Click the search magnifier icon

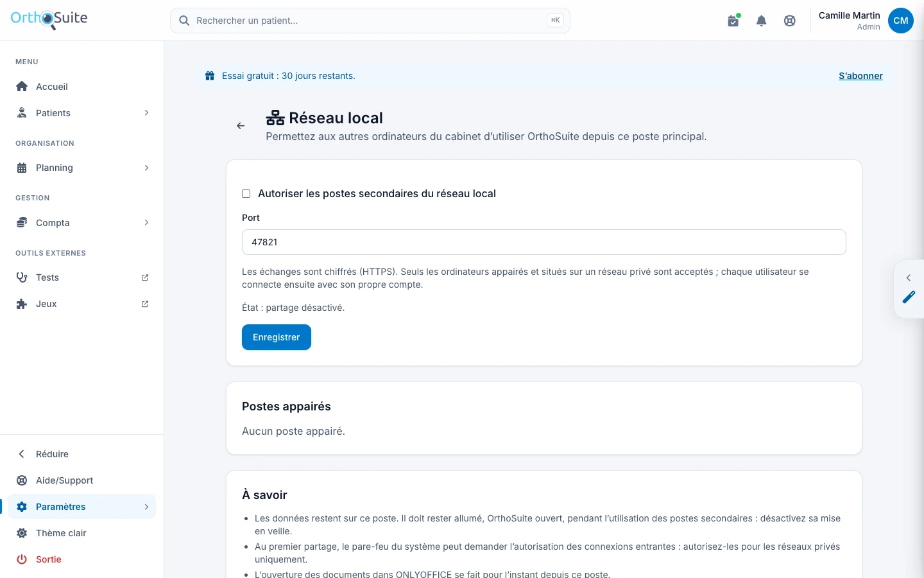(184, 21)
